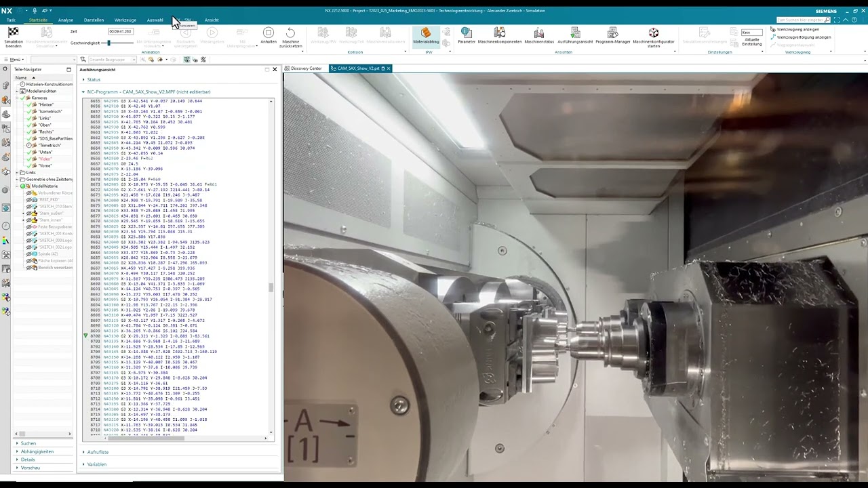Switch to the Analyse ribbon tab
868x488 pixels.
(66, 20)
